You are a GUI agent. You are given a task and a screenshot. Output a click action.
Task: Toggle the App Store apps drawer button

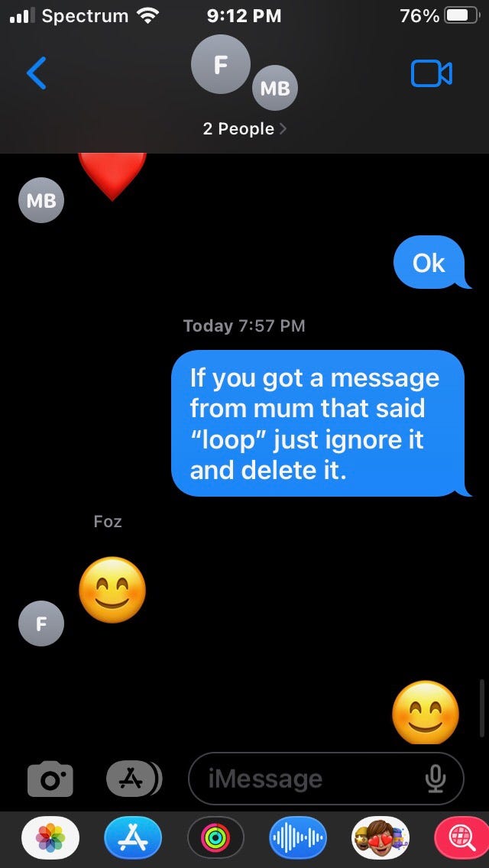[134, 779]
